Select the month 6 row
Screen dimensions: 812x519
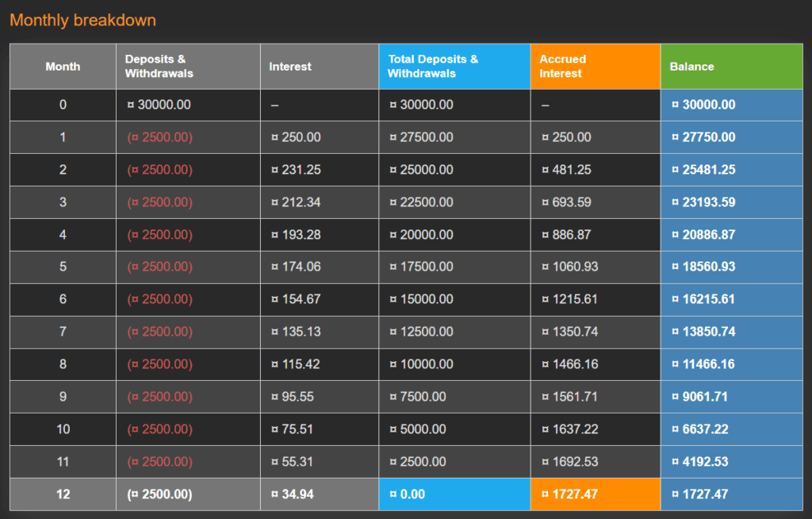coord(63,299)
